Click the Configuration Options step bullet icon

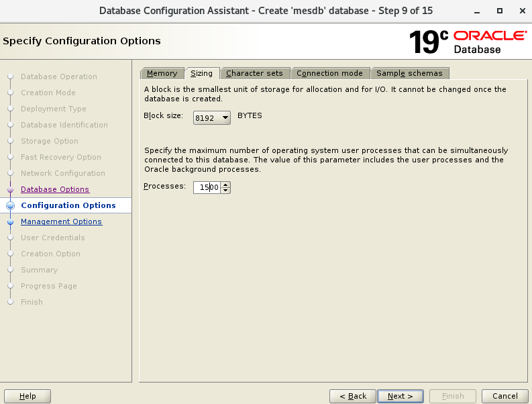tap(10, 206)
